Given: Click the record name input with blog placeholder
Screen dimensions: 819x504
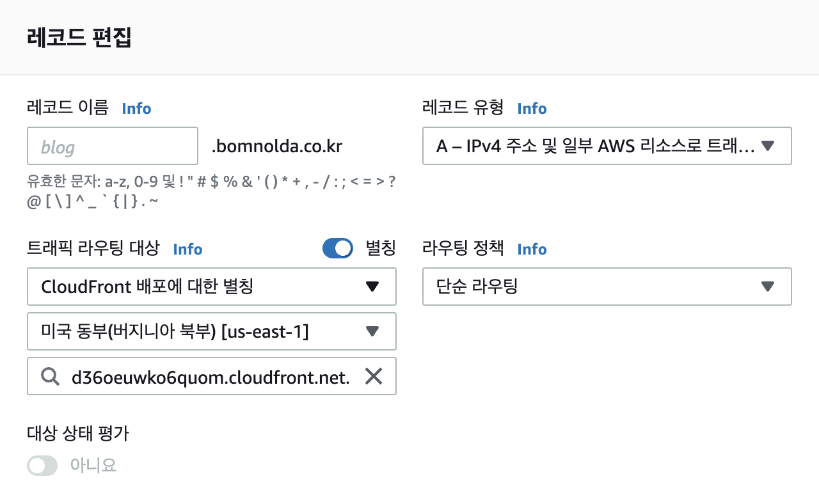Looking at the screenshot, I should tap(113, 146).
